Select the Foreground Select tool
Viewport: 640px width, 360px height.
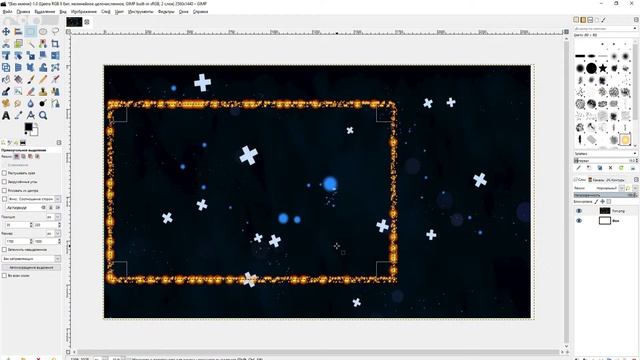pos(18,44)
